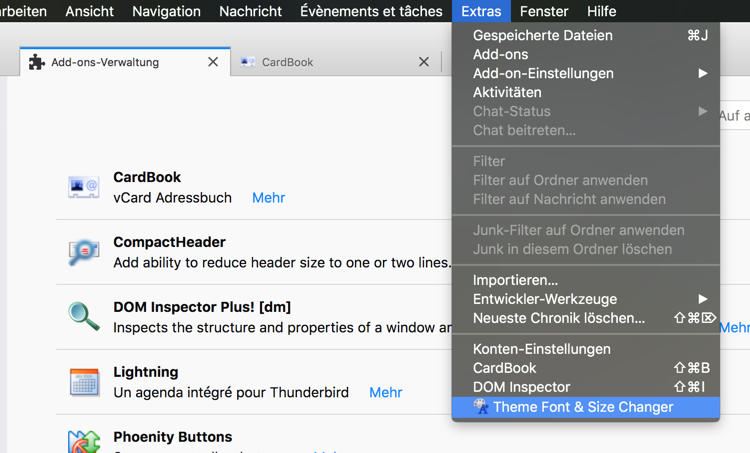Screen dimensions: 750x453
Task: Click Mehr link next to CardBook description
Action: coord(268,198)
